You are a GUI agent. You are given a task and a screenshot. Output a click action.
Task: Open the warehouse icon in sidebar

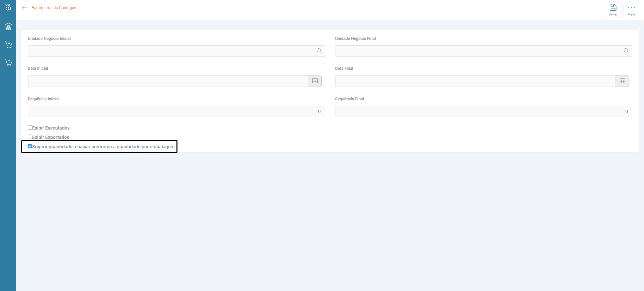tap(8, 26)
